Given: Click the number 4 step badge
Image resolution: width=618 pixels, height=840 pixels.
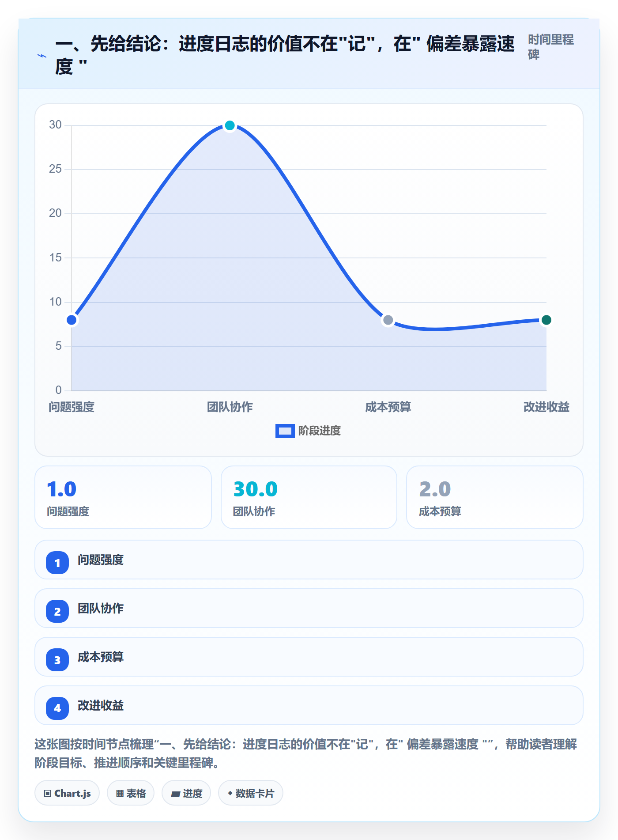Looking at the screenshot, I should 57,708.
